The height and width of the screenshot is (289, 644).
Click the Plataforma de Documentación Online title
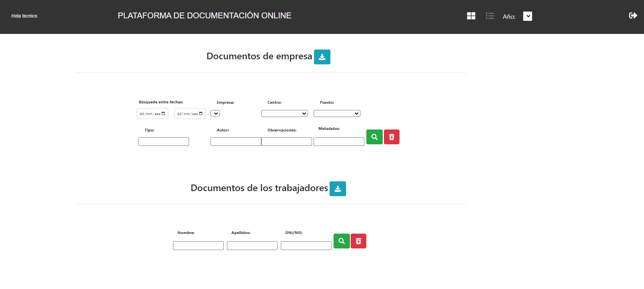click(x=205, y=16)
